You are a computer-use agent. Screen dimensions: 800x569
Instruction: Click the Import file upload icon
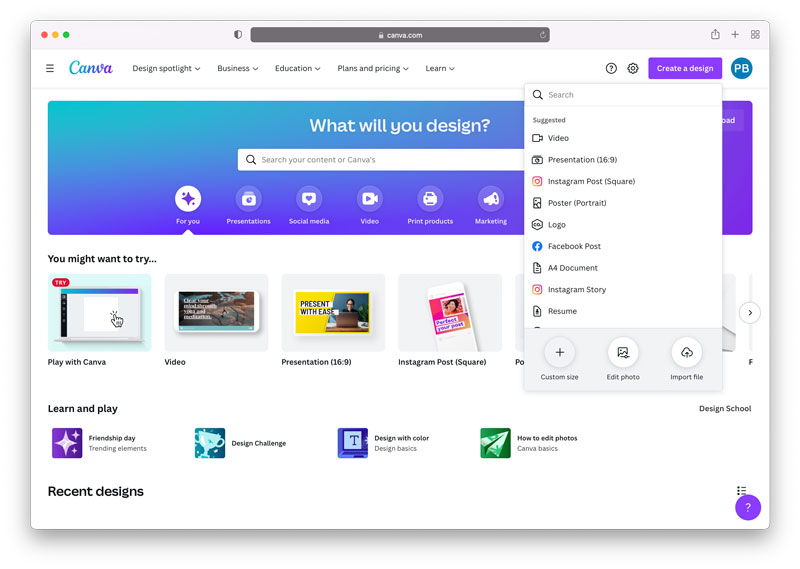[687, 352]
